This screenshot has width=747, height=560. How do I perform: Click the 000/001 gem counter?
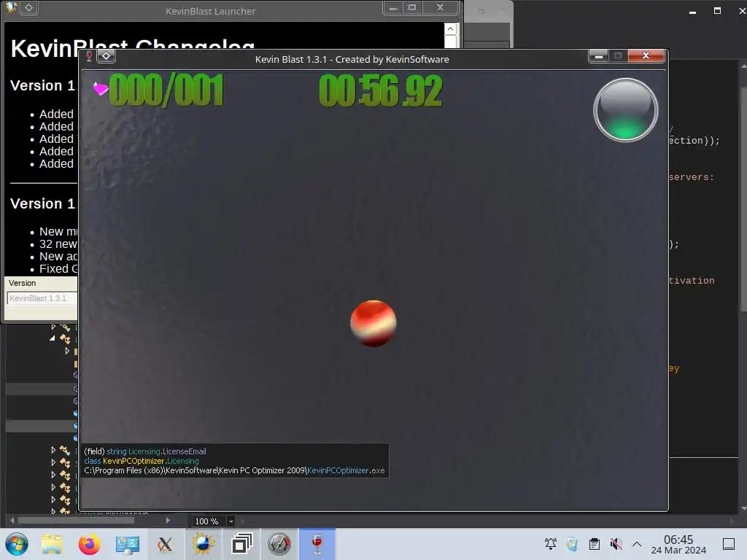coord(166,90)
